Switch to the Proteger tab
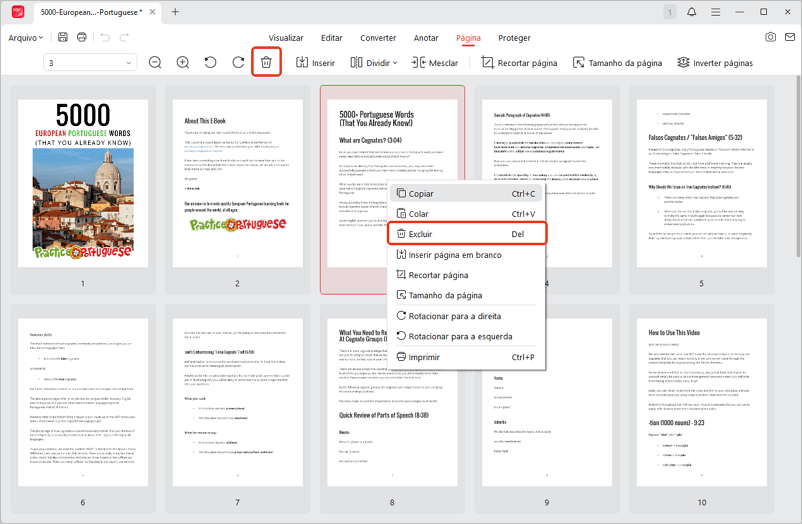 coord(514,38)
